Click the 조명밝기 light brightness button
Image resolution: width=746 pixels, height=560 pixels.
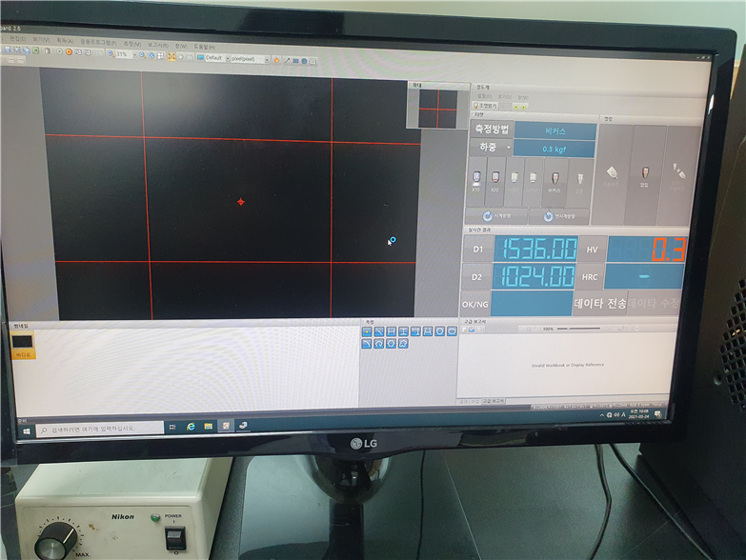tap(485, 106)
